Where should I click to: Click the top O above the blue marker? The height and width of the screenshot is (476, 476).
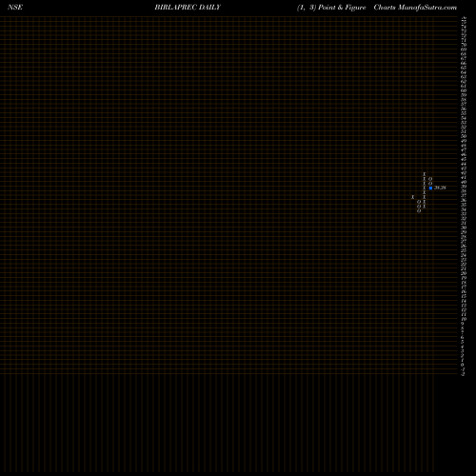pyautogui.click(x=430, y=179)
